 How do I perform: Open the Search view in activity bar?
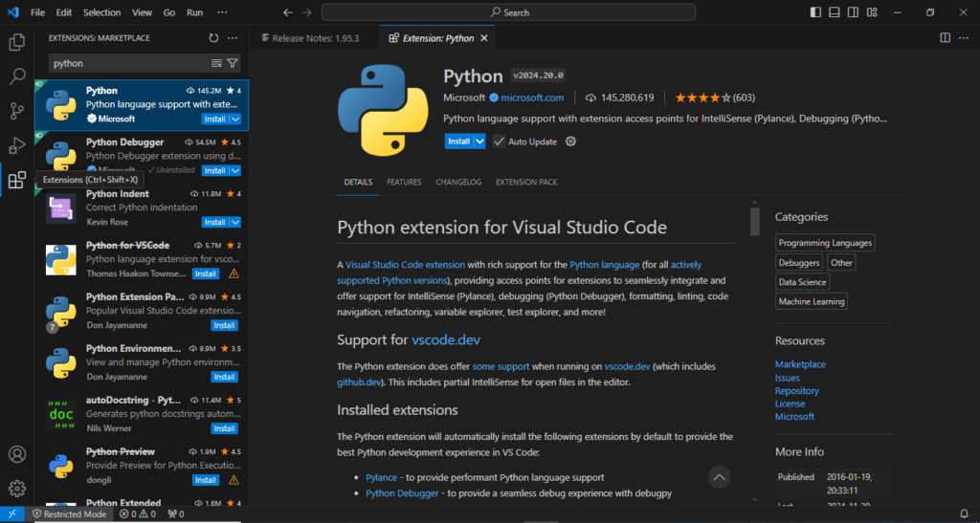pos(17,76)
